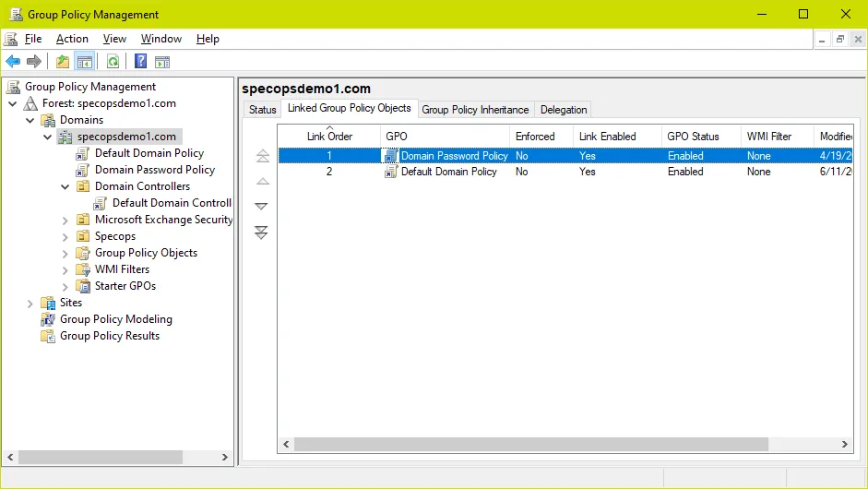Image resolution: width=868 pixels, height=489 pixels.
Task: Expand the WMI Filters node
Action: coord(65,270)
